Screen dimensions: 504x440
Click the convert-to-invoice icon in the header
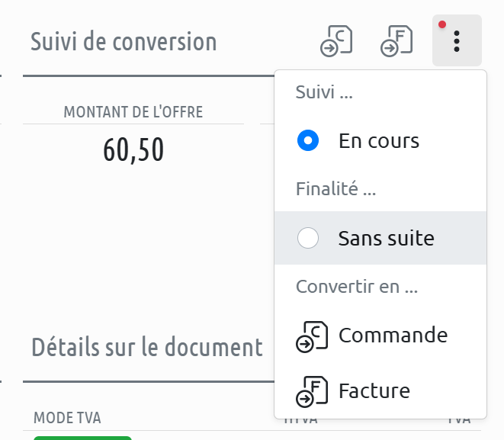pos(396,40)
